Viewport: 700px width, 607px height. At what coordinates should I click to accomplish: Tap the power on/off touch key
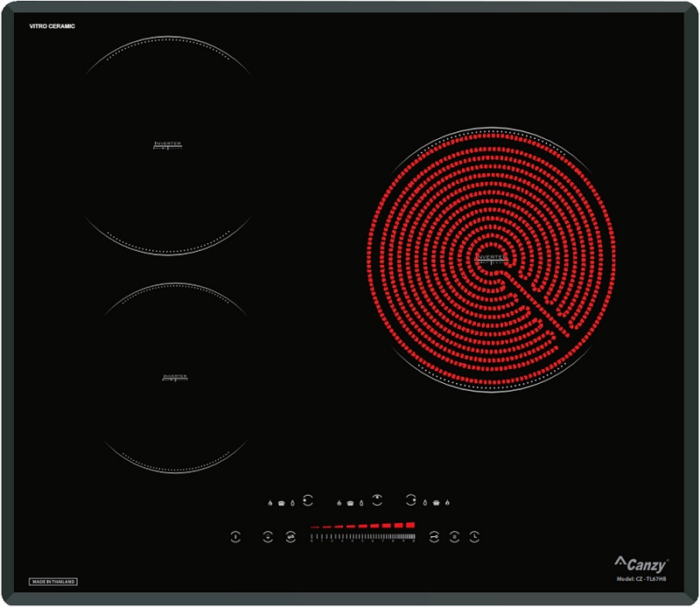[235, 536]
